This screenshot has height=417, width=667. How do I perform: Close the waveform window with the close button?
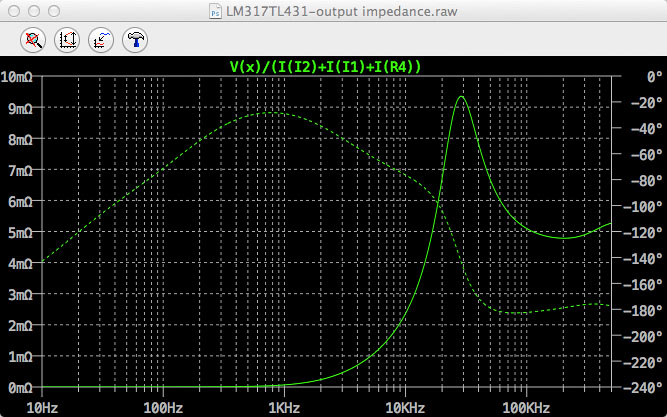tap(14, 11)
